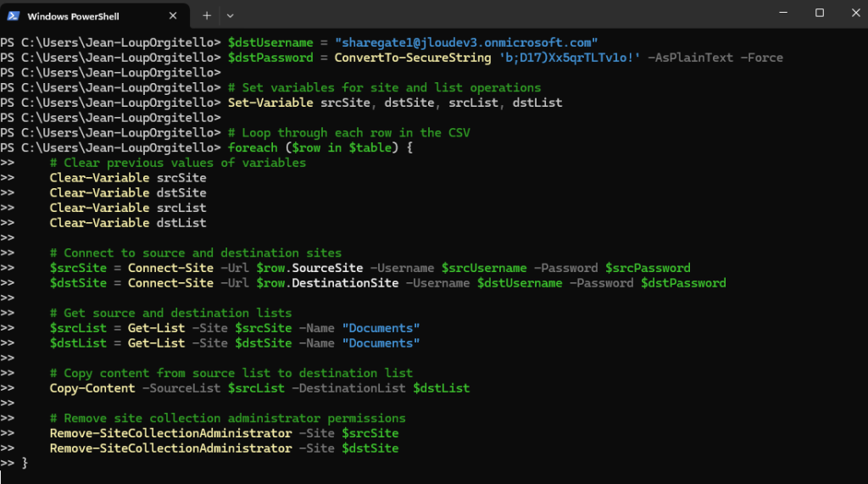Click the first Remove-SiteCollectionAdministrator line
The height and width of the screenshot is (484, 868).
[224, 433]
